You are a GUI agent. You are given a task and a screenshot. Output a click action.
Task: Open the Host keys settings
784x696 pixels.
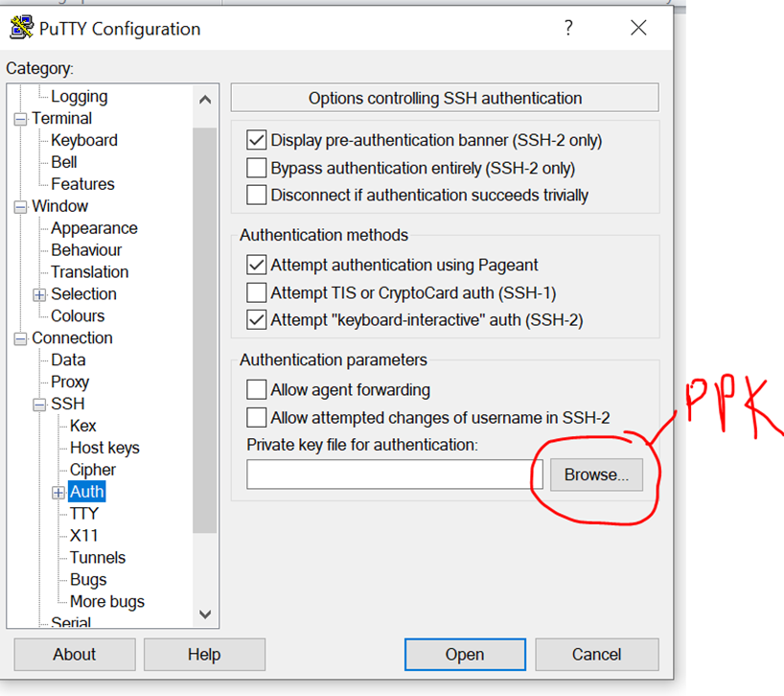[x=104, y=448]
